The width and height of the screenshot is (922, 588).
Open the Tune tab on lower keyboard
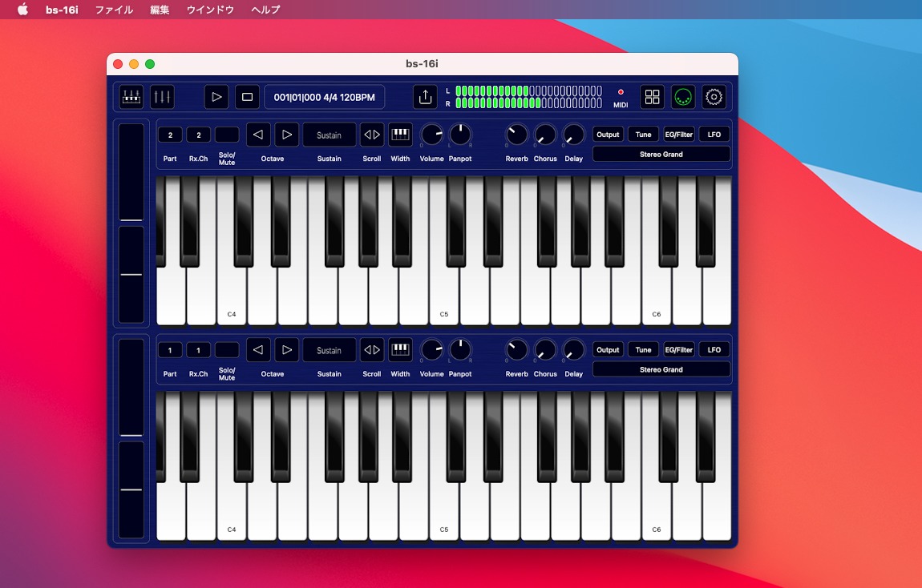pos(643,350)
